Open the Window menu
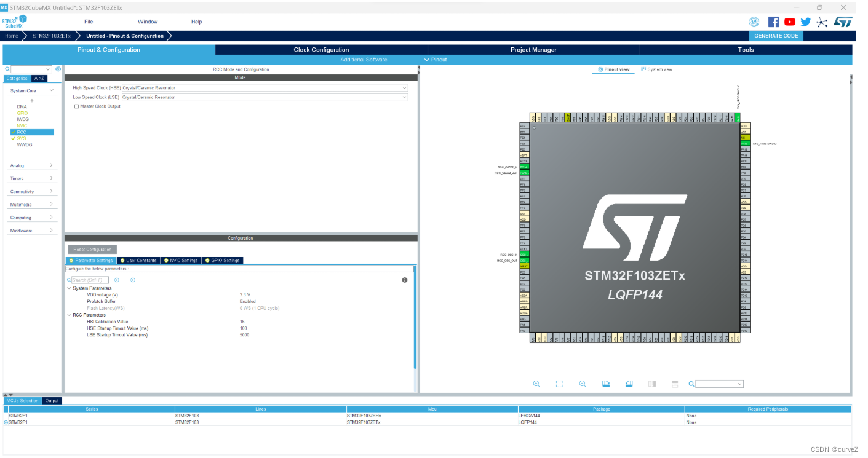This screenshot has height=458, width=868. pos(148,22)
